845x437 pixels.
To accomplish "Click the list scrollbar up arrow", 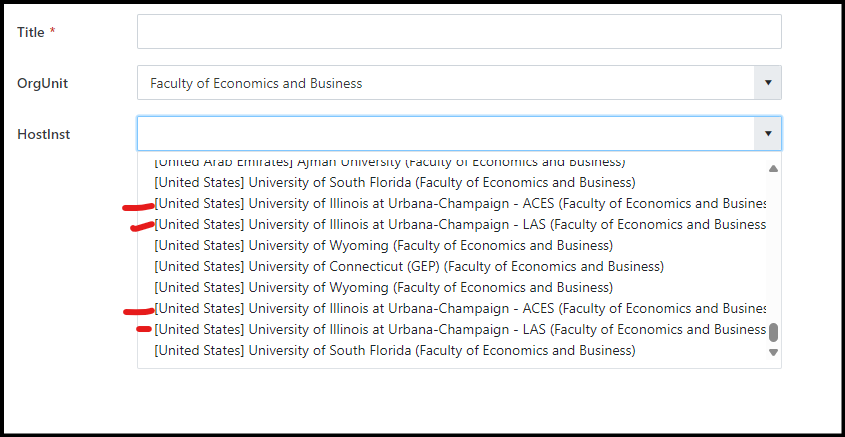I will point(773,169).
